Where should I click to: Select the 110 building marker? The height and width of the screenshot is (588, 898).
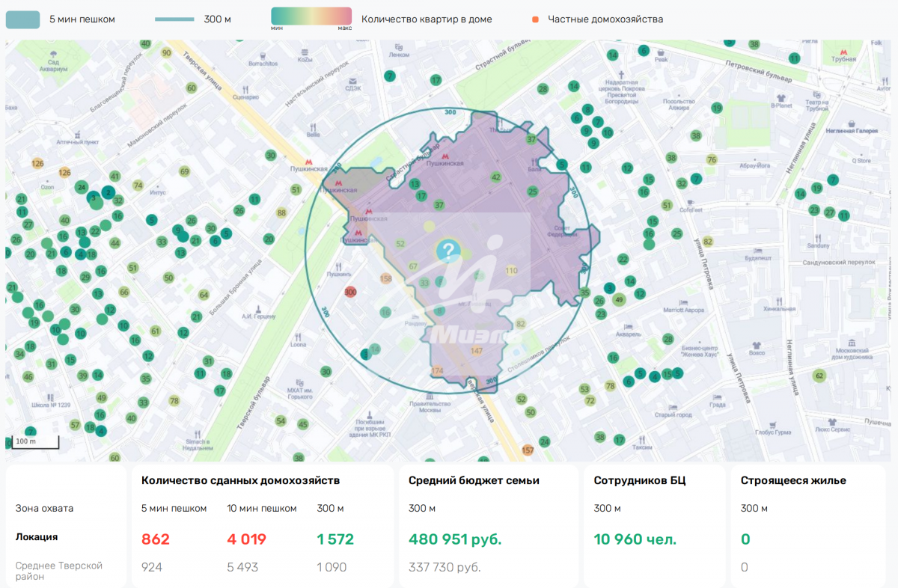511,271
